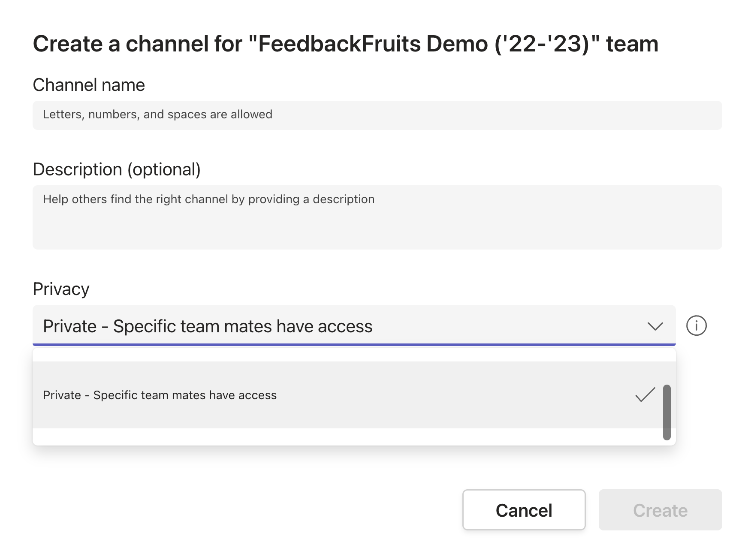Image resolution: width=754 pixels, height=560 pixels.
Task: Click the Cancel button
Action: coord(524,510)
